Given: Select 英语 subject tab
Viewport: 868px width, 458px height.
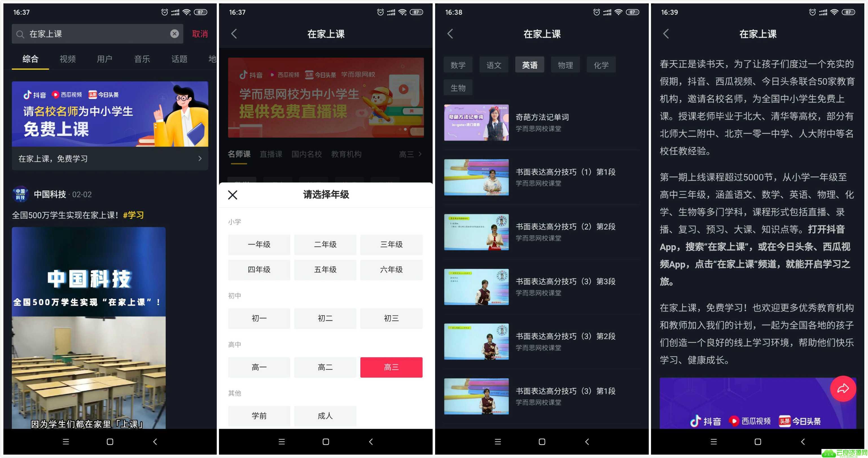Looking at the screenshot, I should [529, 64].
